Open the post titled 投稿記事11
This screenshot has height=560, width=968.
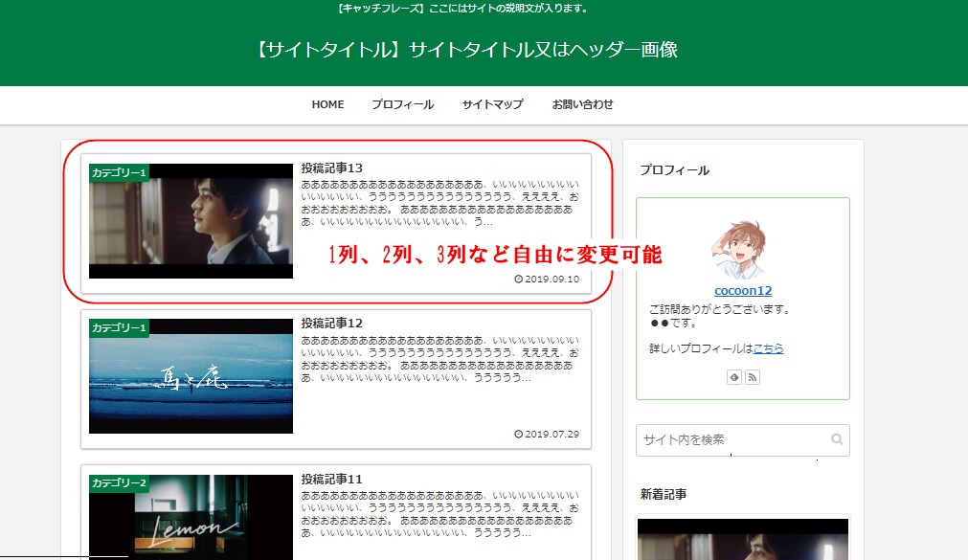331,480
